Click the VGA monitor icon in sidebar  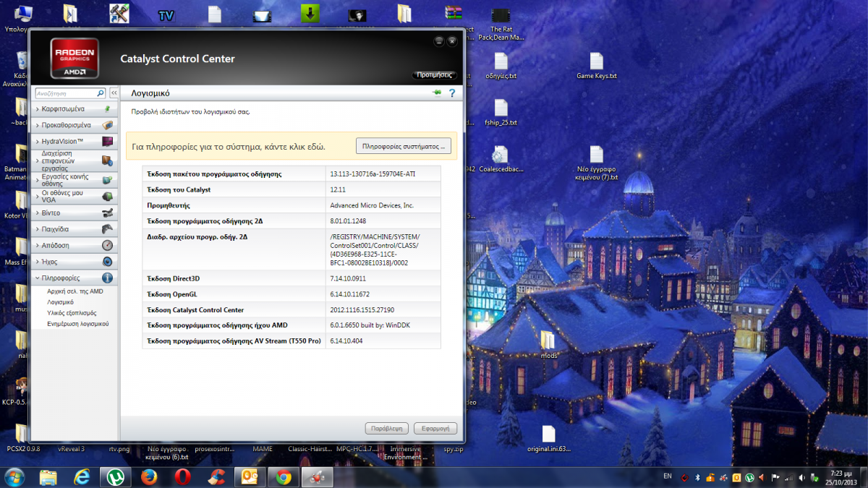(x=107, y=197)
